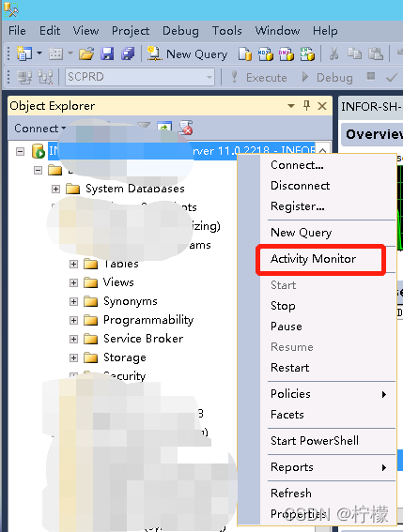Expand the Programmability folder

click(x=73, y=320)
